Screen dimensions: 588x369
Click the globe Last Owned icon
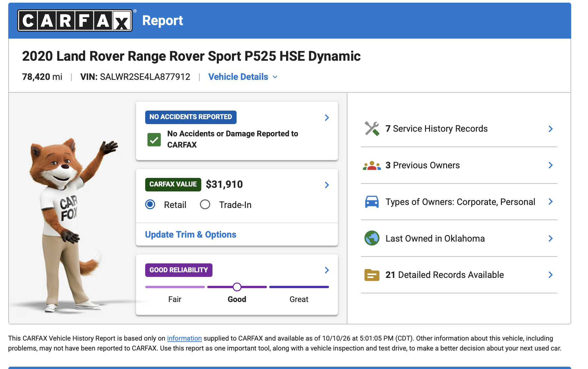tap(372, 238)
